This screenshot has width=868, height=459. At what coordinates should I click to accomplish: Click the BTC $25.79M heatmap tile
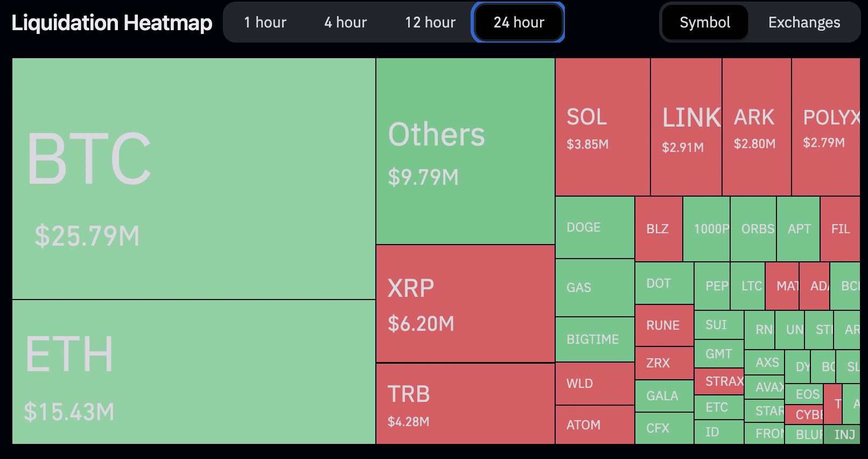coord(194,178)
